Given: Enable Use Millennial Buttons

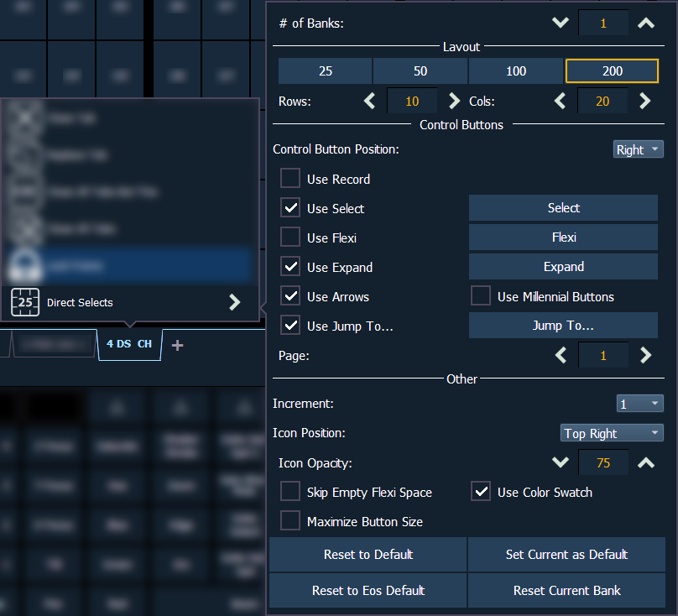Looking at the screenshot, I should (481, 296).
